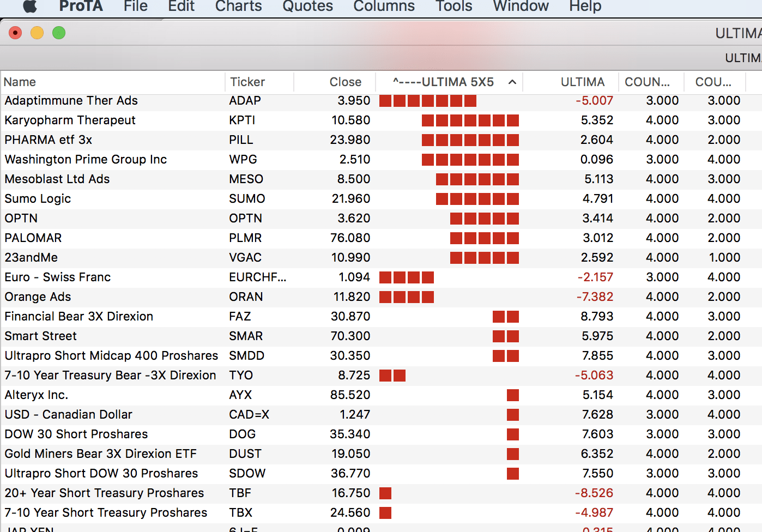Click the ULTIMA 5X5 bar for ADAP
The height and width of the screenshot is (532, 762).
coord(428,101)
